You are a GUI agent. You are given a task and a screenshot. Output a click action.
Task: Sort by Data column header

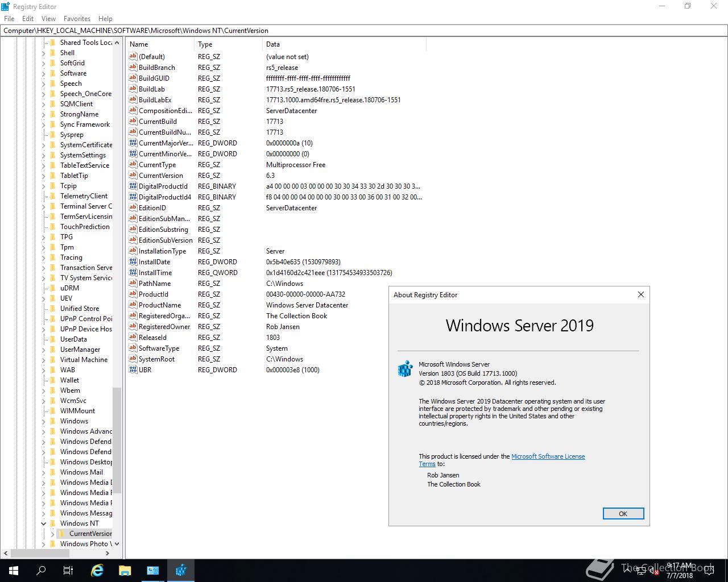coord(344,44)
